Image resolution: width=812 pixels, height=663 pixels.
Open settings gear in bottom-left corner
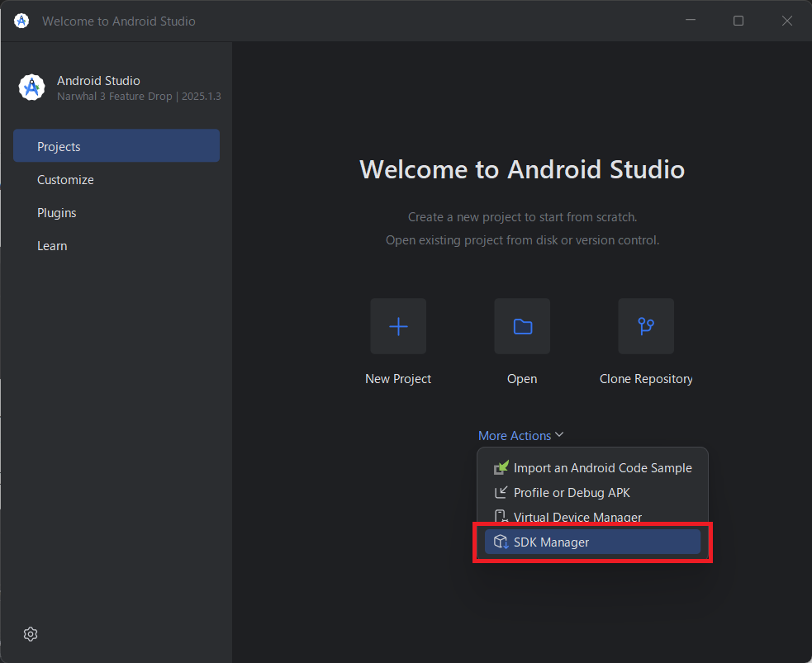[x=31, y=634]
